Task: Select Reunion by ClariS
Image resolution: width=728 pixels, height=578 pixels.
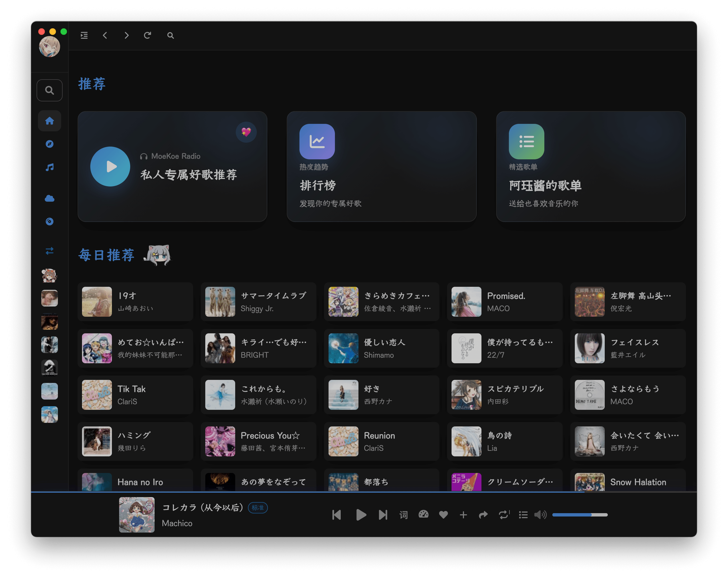Action: (x=381, y=441)
